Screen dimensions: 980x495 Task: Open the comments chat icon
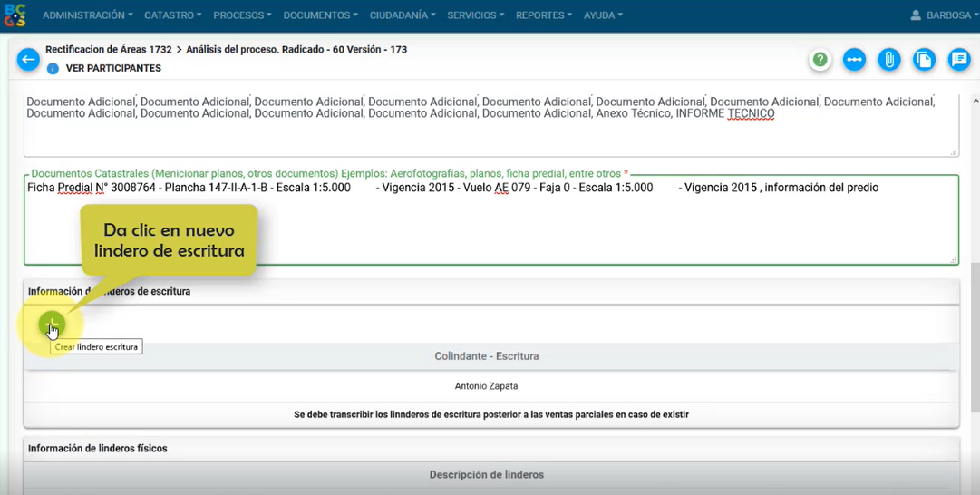(958, 60)
